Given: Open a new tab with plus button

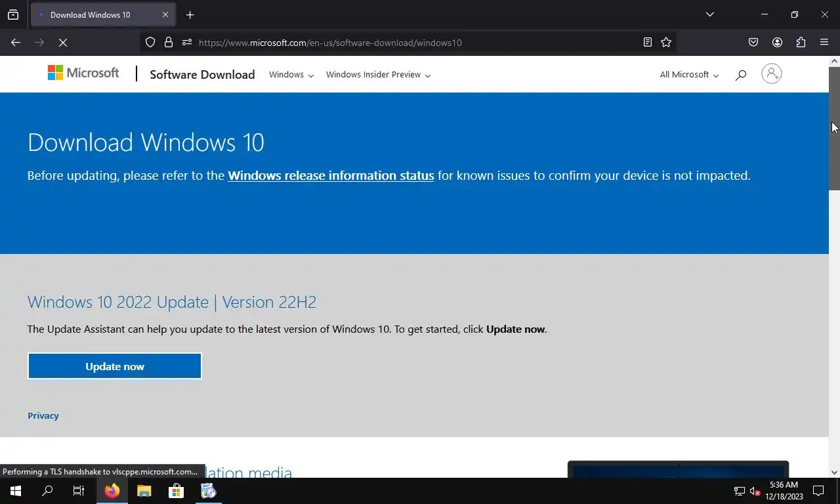Looking at the screenshot, I should [190, 14].
